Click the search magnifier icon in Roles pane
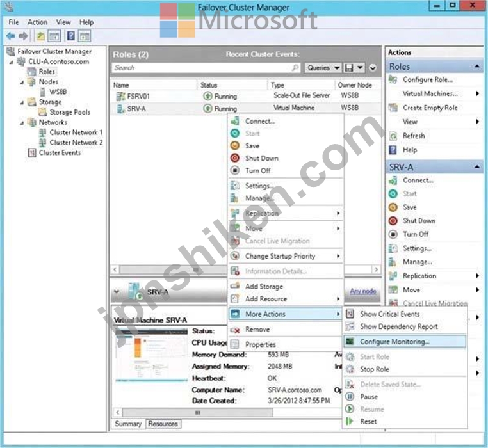 click(295, 67)
